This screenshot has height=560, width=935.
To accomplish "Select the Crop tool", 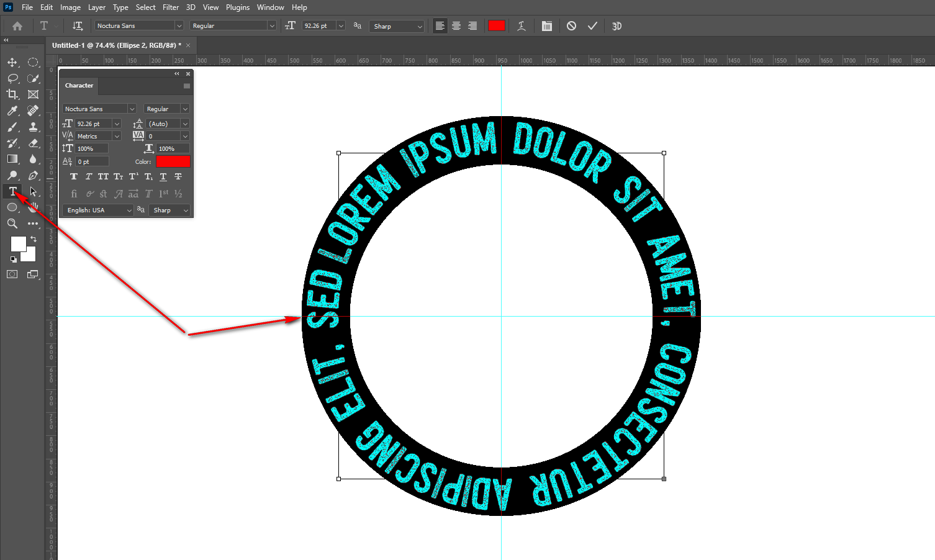I will point(12,94).
